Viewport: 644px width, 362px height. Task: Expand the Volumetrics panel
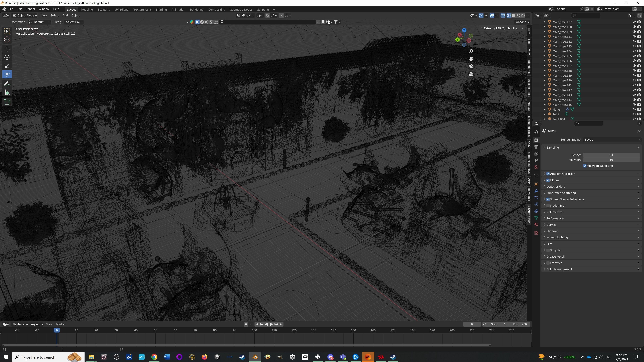point(554,212)
